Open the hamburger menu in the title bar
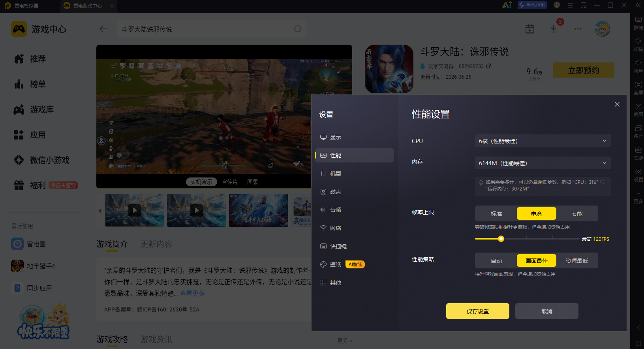 (570, 6)
